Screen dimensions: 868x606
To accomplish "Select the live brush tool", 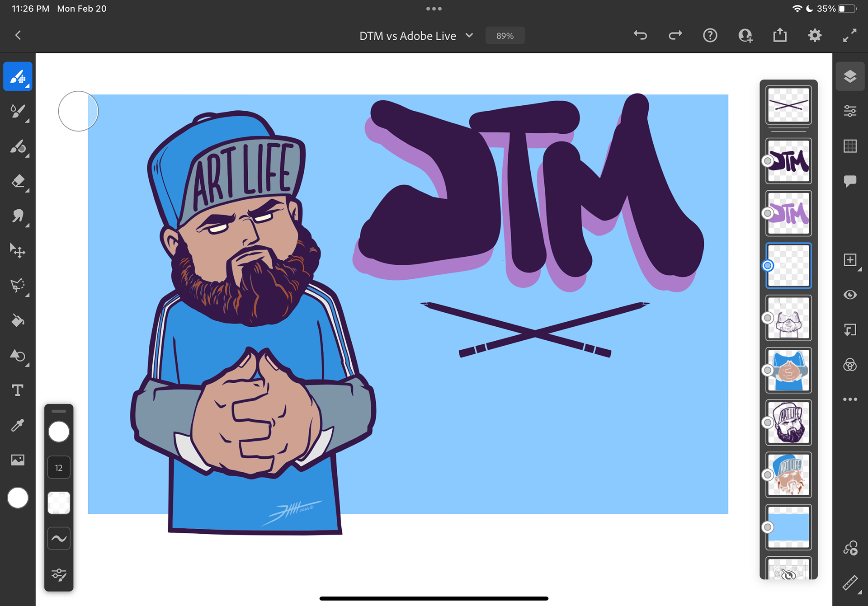I will point(18,111).
